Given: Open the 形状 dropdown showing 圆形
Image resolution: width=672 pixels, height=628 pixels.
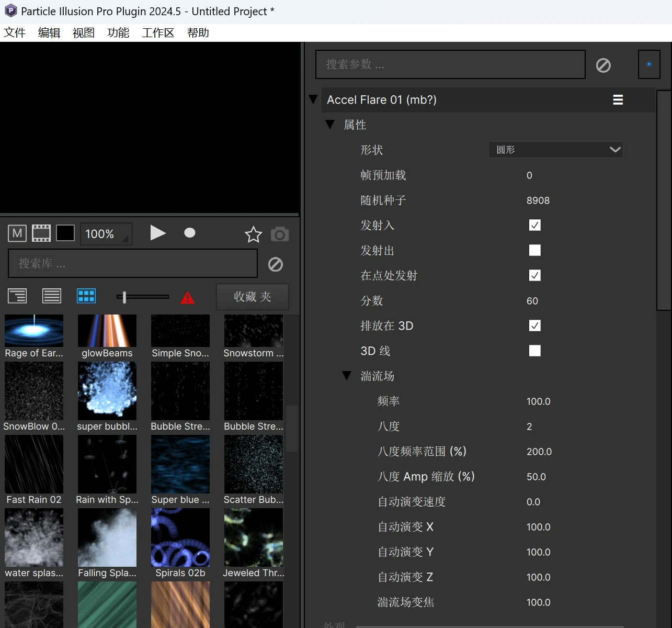Looking at the screenshot, I should [x=555, y=150].
